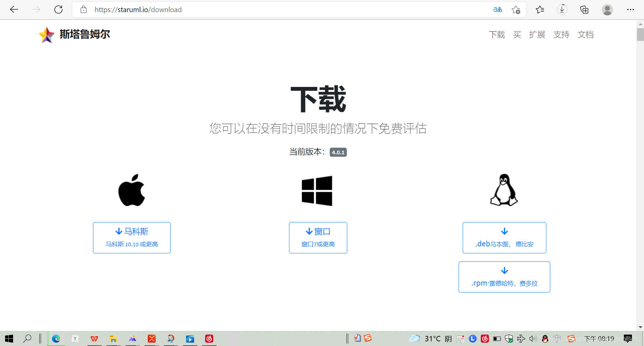Viewport: 644px width, 346px height.
Task: Open the browser Settings and more menu
Action: click(x=631, y=10)
